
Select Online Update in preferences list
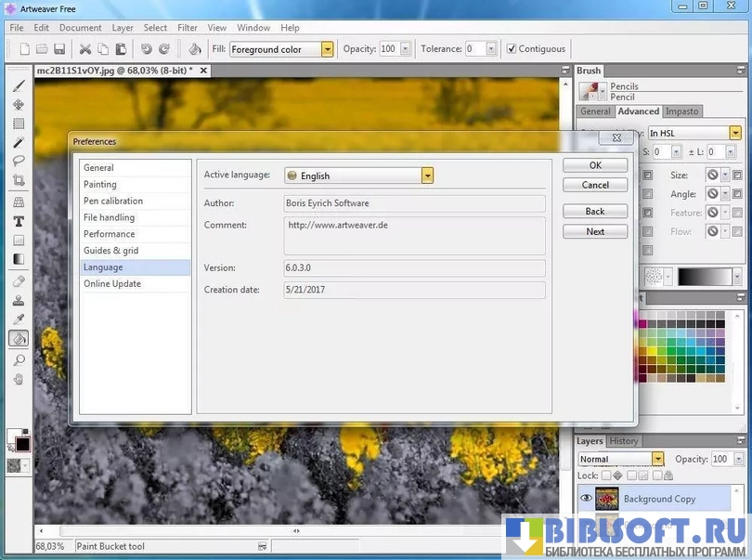tap(112, 283)
